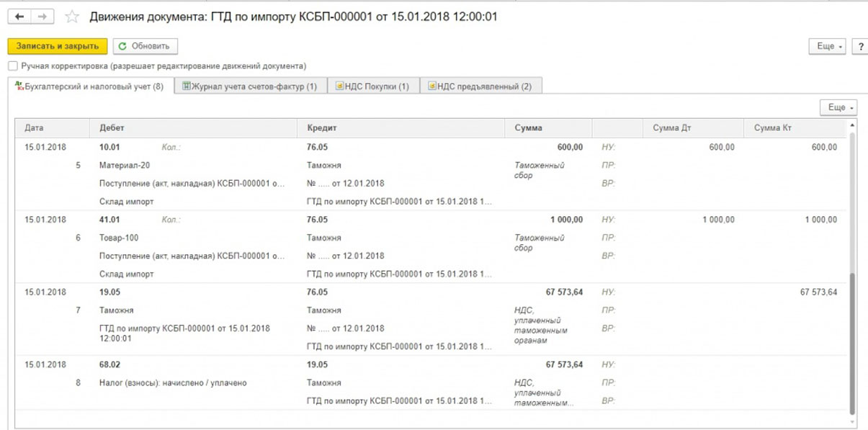
Task: Click the forward navigation arrow
Action: 42,16
